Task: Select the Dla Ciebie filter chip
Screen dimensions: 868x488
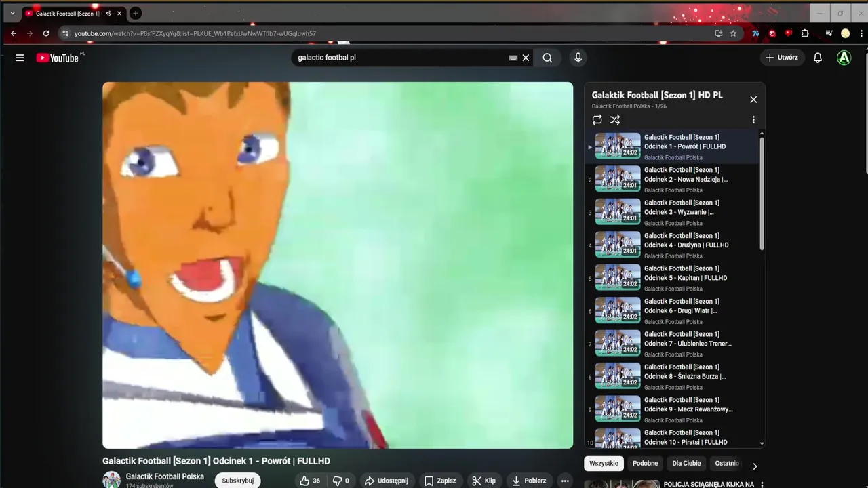Action: (686, 464)
